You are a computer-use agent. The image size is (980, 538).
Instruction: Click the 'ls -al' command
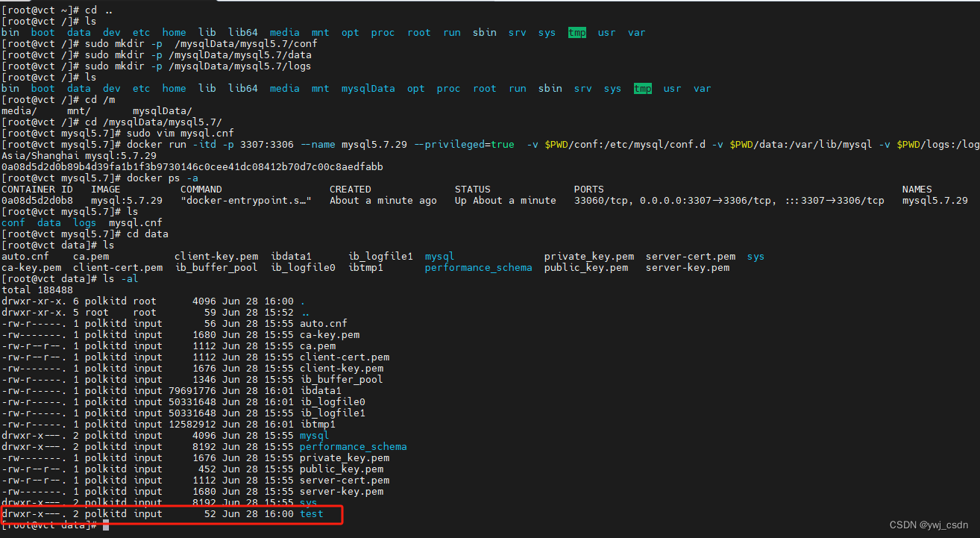(x=121, y=279)
